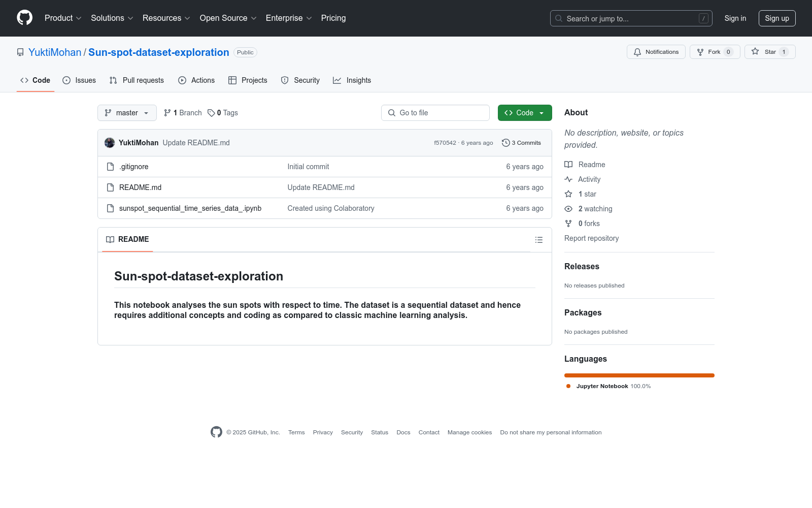The height and width of the screenshot is (508, 812).
Task: Open the 3 Commits link
Action: (521, 143)
